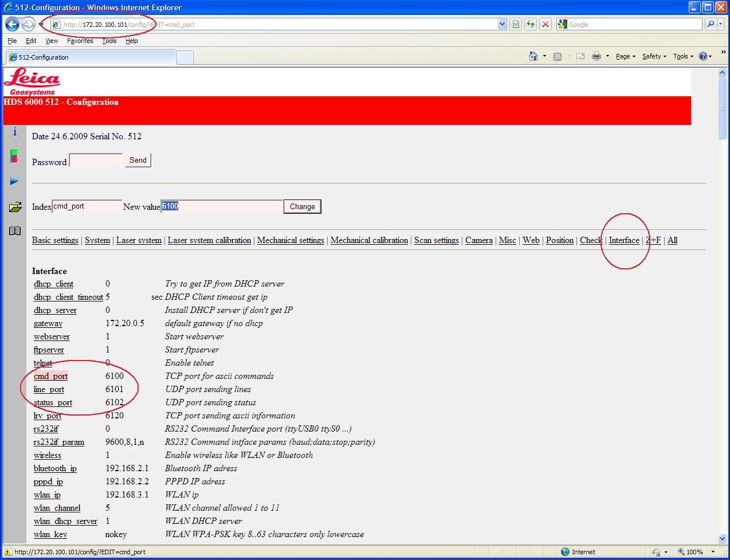Open the Print options dropdown arrow
The height and width of the screenshot is (560, 730).
tap(607, 56)
